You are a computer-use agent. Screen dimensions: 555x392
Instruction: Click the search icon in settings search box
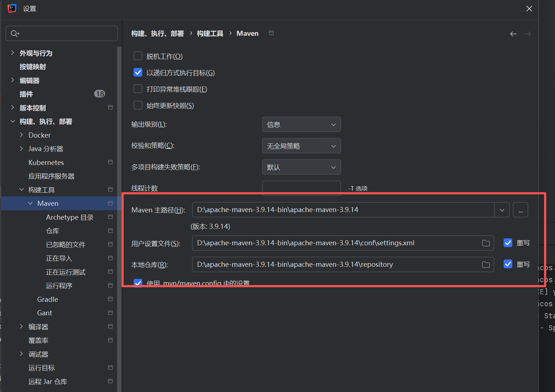tap(15, 34)
